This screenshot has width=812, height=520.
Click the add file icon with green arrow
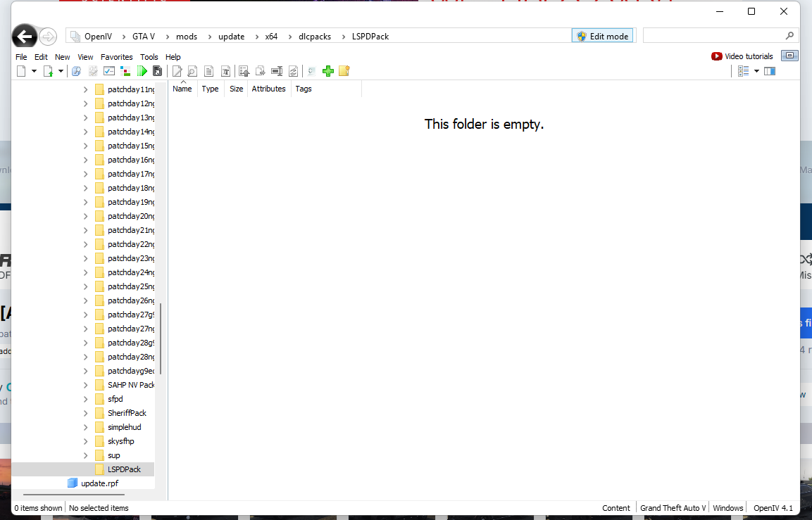(48, 71)
